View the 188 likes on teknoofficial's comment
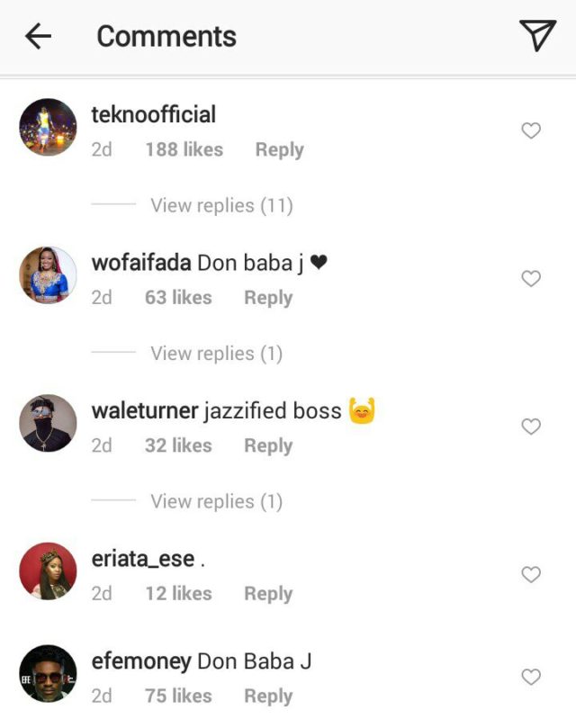The height and width of the screenshot is (728, 576). (184, 150)
